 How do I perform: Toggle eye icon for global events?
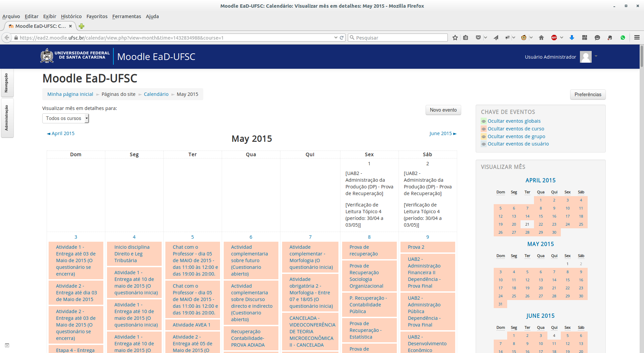[484, 121]
